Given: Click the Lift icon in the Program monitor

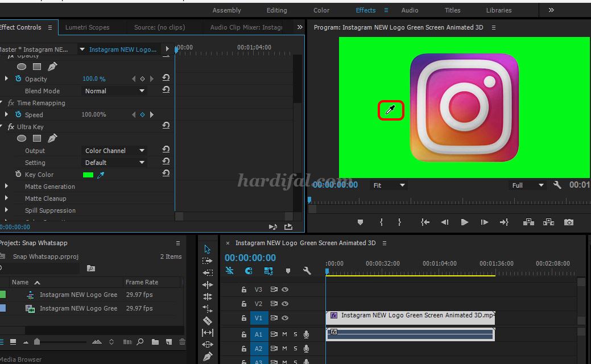Looking at the screenshot, I should pyautogui.click(x=529, y=222).
